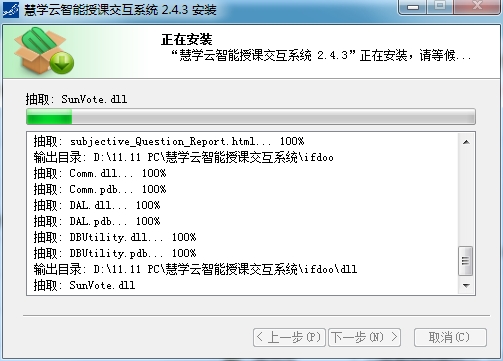Select the Comm.dll 100% log line
The image size is (503, 361).
(x=100, y=173)
